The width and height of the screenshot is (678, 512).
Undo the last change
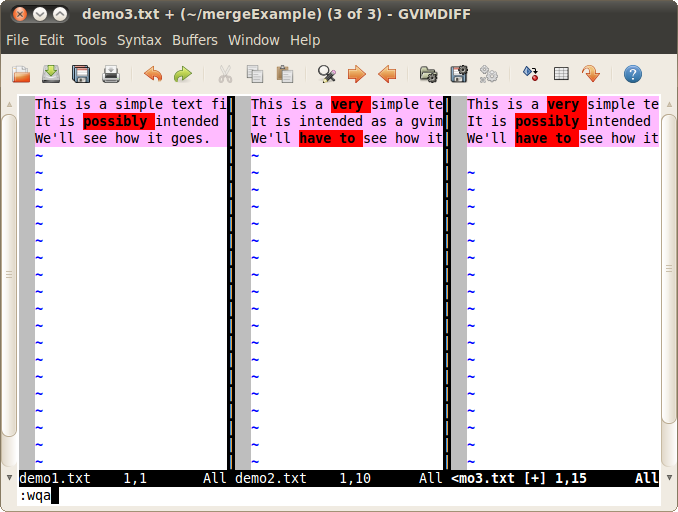(x=153, y=74)
